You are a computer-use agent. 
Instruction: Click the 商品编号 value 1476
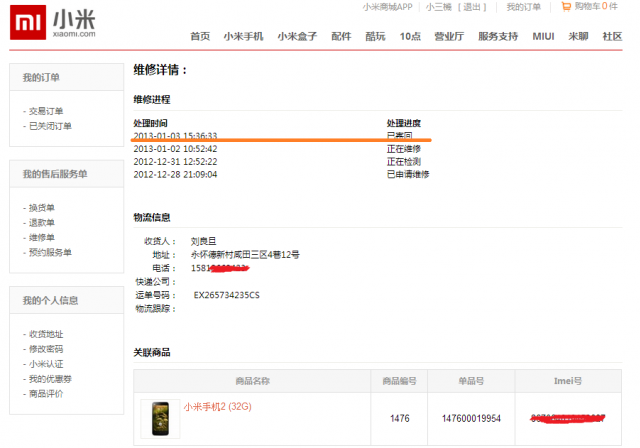point(400,419)
